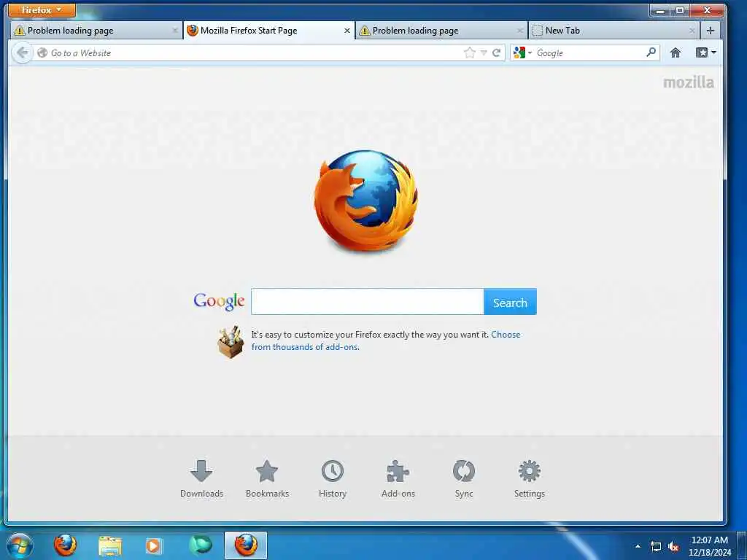Open the clock showing 12:07 AM
The height and width of the screenshot is (560, 747).
pos(709,546)
